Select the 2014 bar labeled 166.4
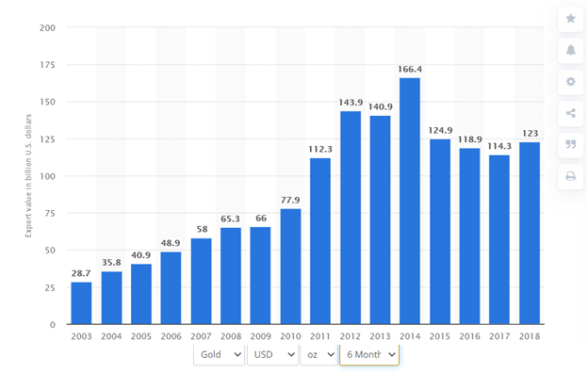Image resolution: width=588 pixels, height=373 pixels. [x=410, y=201]
